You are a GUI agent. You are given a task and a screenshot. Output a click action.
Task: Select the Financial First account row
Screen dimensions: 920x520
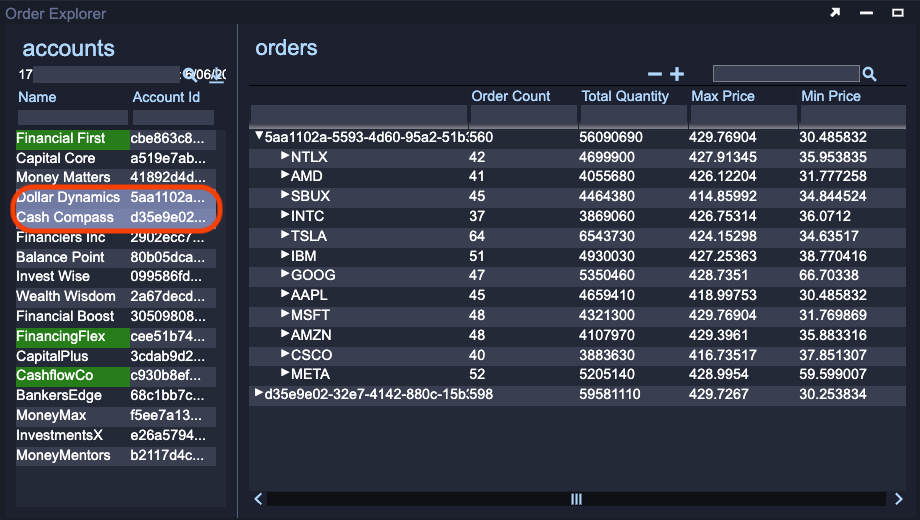(x=61, y=138)
